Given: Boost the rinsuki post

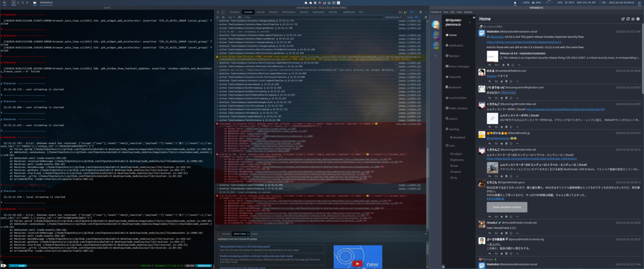Looking at the screenshot, I should click(x=496, y=233).
